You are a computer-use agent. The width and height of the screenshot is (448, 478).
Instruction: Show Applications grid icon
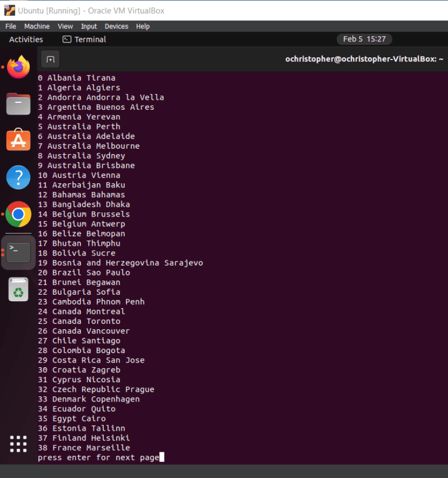click(x=19, y=444)
